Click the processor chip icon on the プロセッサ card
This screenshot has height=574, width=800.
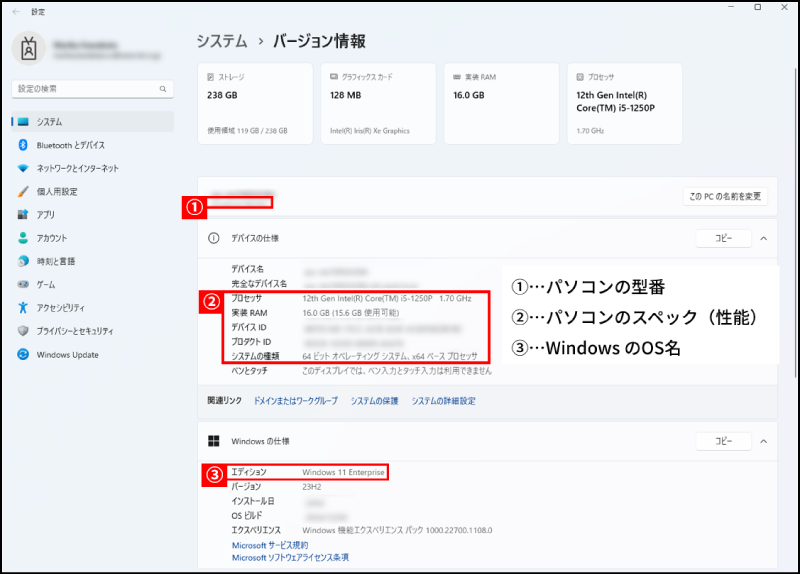click(580, 77)
